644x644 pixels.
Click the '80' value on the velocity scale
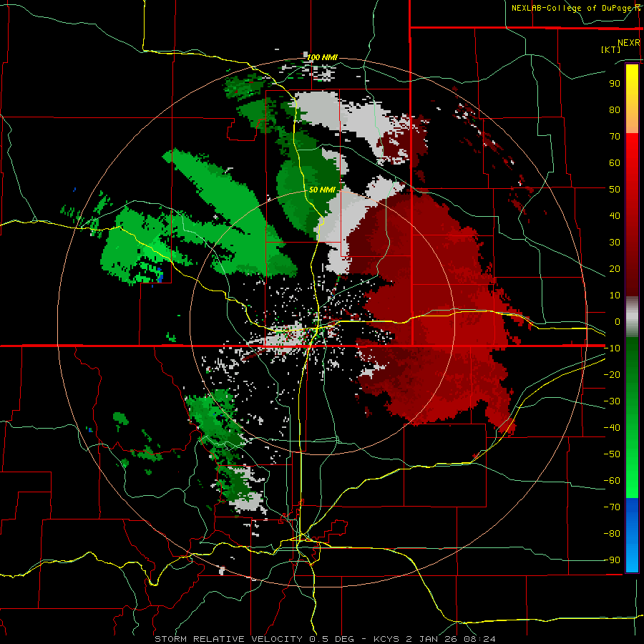615,109
